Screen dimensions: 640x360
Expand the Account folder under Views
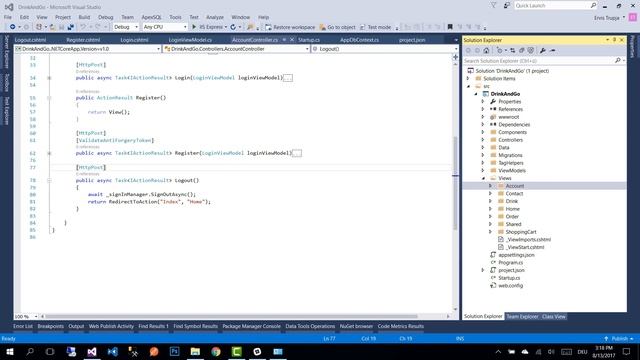pos(491,186)
